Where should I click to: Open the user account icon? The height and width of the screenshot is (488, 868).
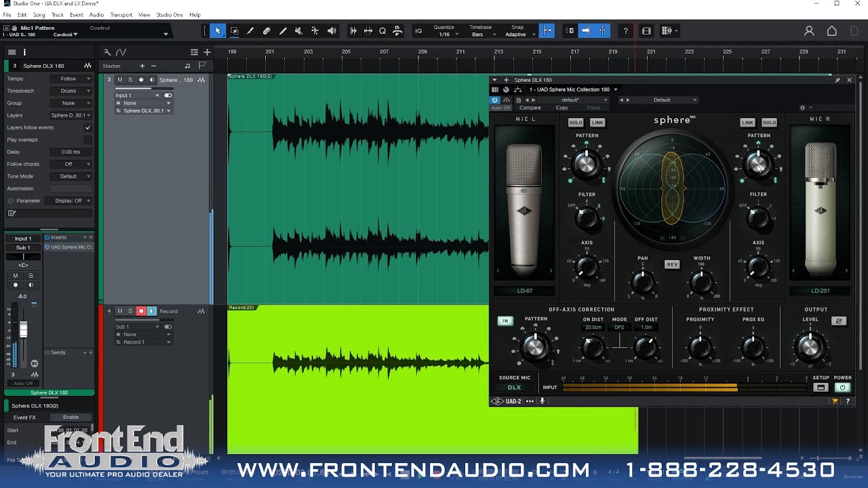point(809,30)
